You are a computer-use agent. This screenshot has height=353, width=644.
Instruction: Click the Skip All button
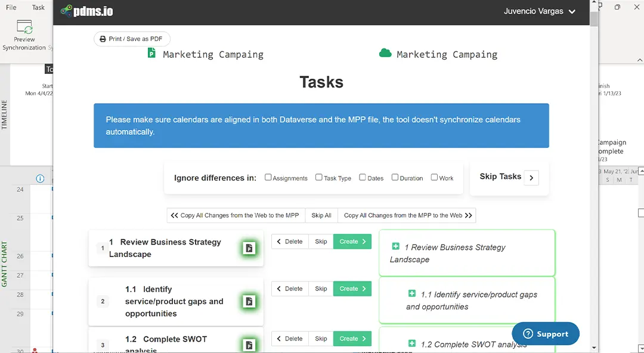coord(321,215)
